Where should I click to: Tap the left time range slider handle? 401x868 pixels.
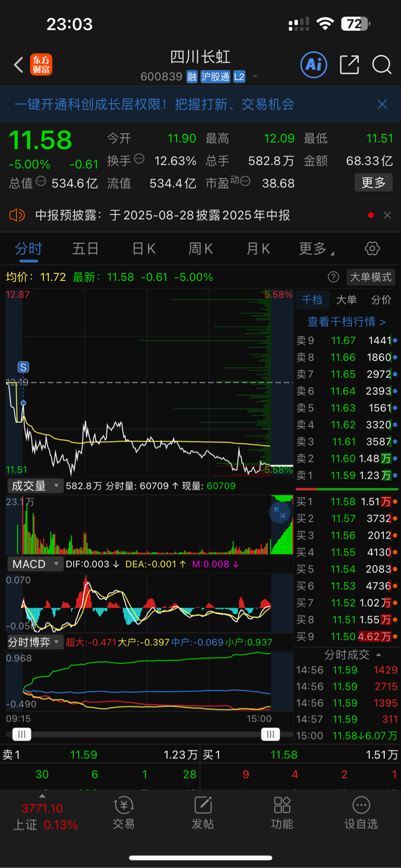point(21,734)
